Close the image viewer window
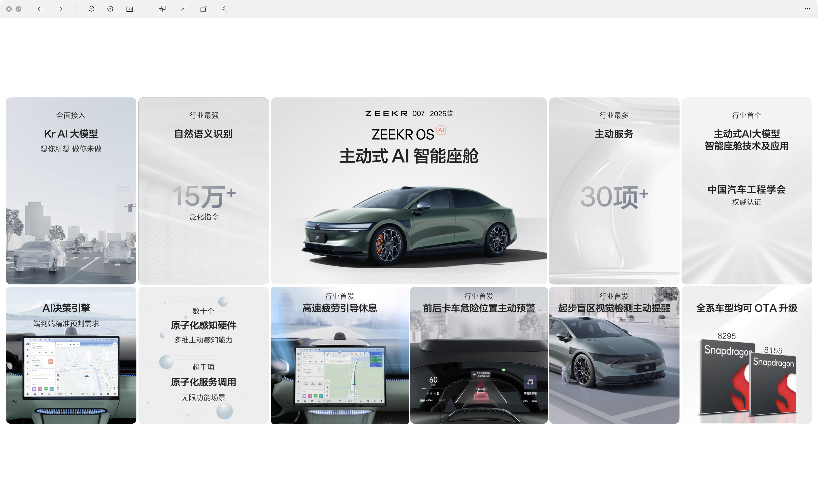Screen dimensions: 818x504 pos(9,9)
